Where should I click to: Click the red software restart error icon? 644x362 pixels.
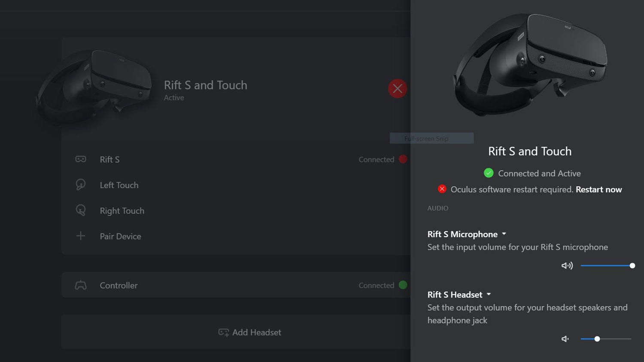coord(442,189)
